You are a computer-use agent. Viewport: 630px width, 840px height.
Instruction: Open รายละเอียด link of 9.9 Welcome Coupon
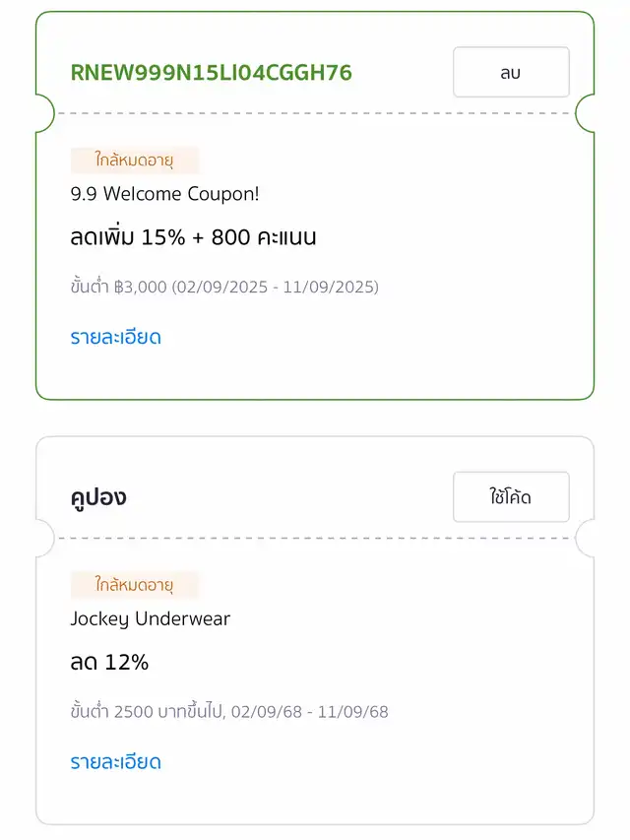115,337
